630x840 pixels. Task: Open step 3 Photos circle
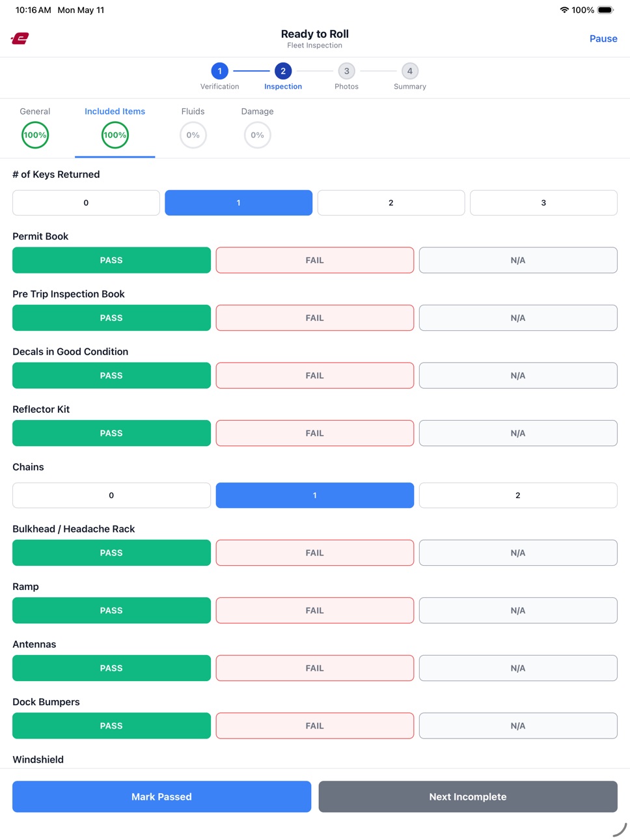[346, 71]
